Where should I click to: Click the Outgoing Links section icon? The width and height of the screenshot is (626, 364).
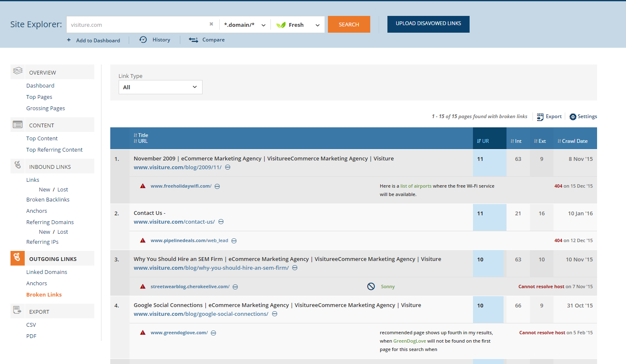tap(17, 258)
